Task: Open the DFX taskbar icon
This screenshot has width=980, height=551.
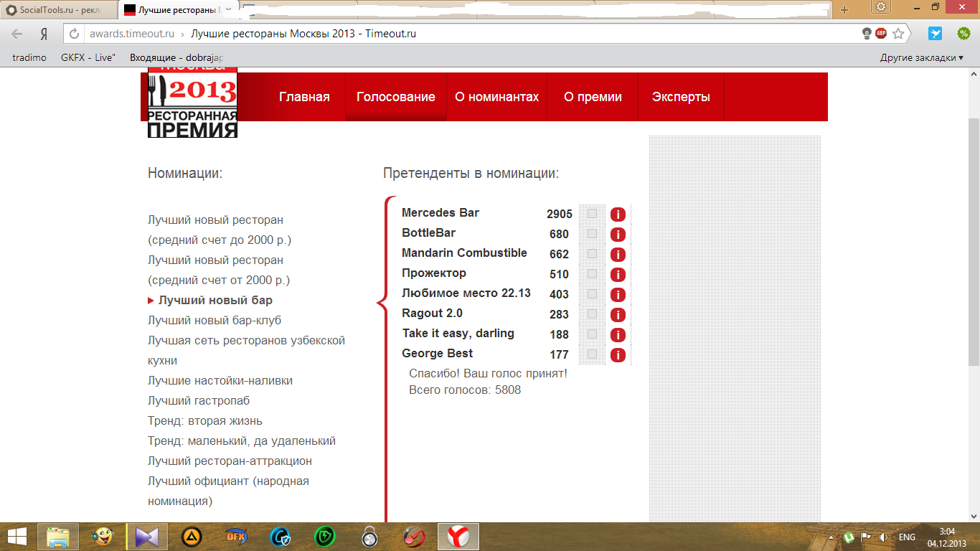Action: point(236,537)
